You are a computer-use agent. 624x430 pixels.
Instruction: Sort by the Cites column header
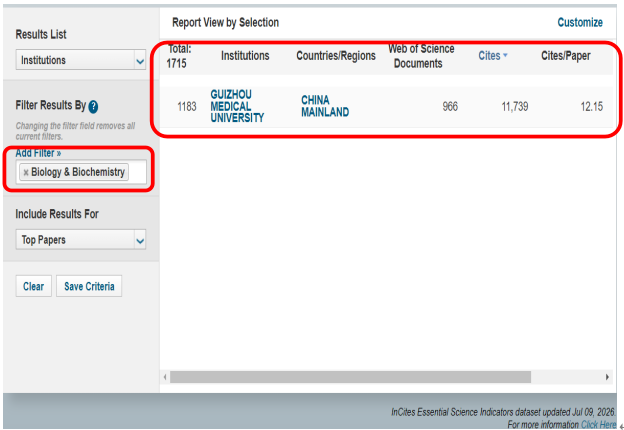(x=493, y=56)
